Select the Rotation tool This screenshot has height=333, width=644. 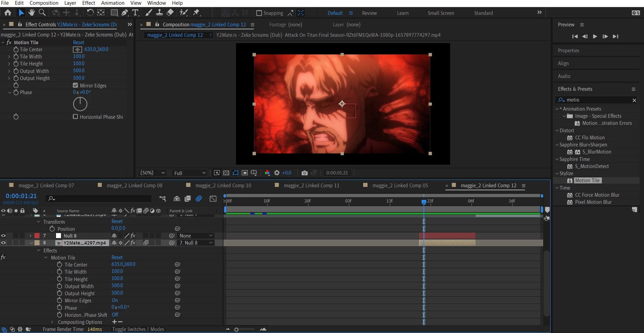(90, 13)
